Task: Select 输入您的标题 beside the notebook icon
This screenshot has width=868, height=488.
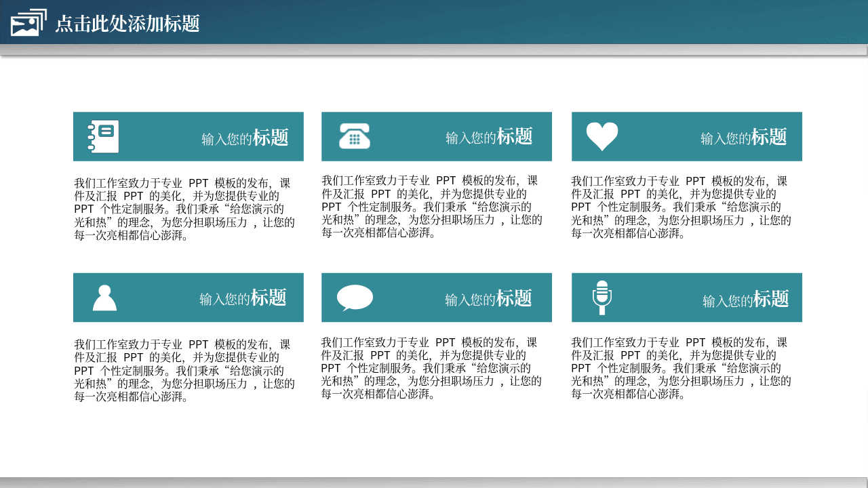Action: pyautogui.click(x=245, y=138)
